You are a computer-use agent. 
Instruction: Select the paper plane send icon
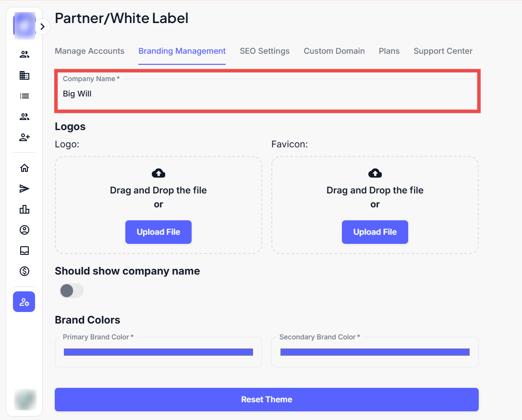[24, 189]
